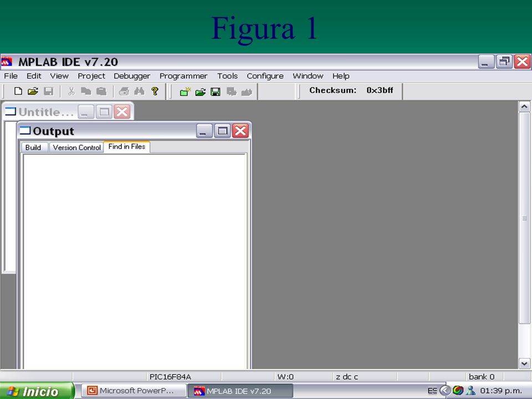532x399 pixels.
Task: Open the Programmer menu
Action: click(183, 76)
